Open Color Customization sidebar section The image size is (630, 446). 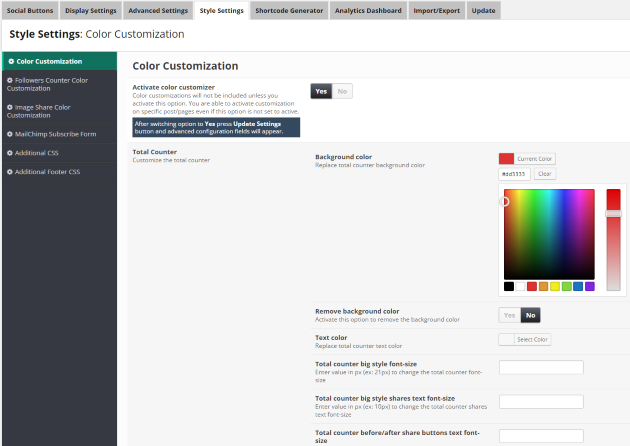(x=59, y=61)
